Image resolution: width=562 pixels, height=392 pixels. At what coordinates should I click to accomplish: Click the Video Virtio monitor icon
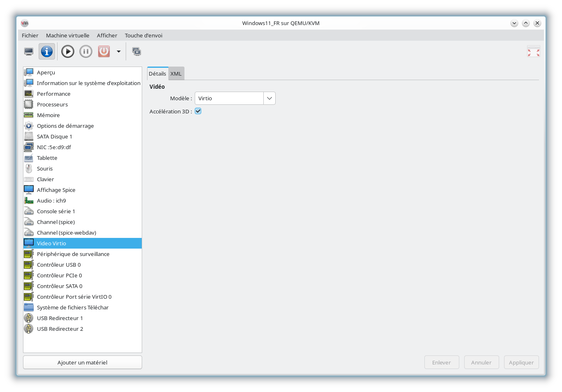pyautogui.click(x=29, y=243)
